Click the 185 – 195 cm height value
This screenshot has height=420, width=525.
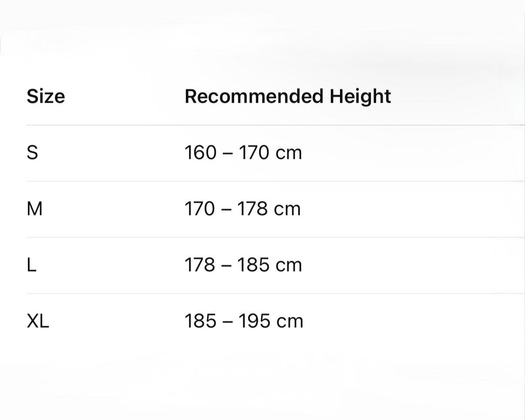243,321
